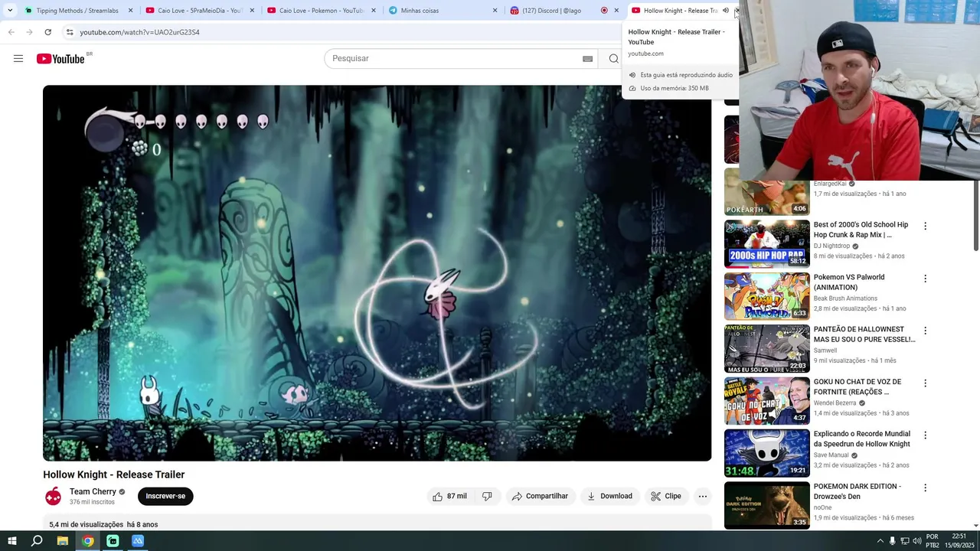Screen dimensions: 980x551
Task: Open options for Pokemon VS Palworld video
Action: (x=925, y=279)
